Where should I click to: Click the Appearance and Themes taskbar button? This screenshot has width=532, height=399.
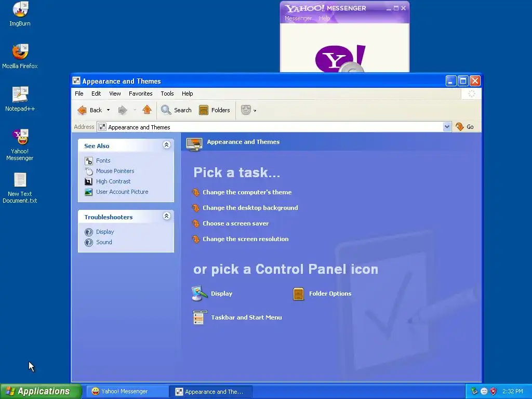tap(211, 392)
